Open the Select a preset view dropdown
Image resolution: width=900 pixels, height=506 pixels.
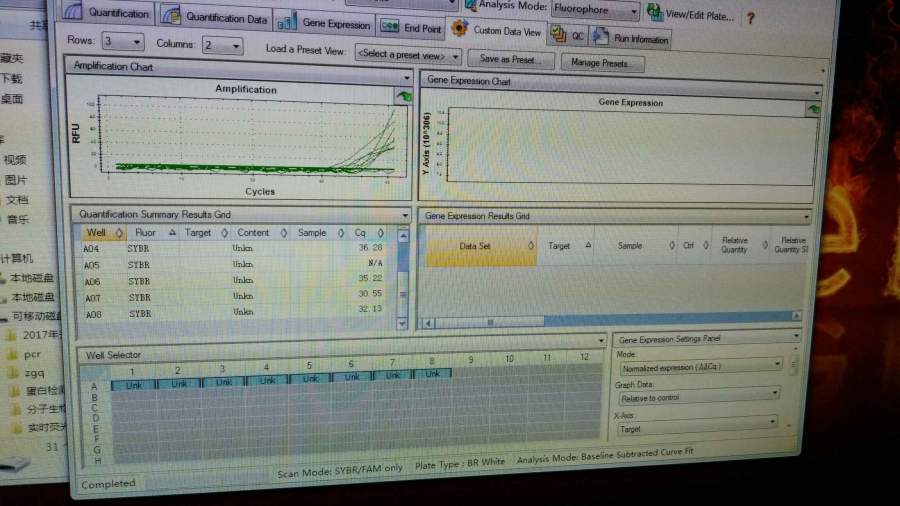coord(408,55)
